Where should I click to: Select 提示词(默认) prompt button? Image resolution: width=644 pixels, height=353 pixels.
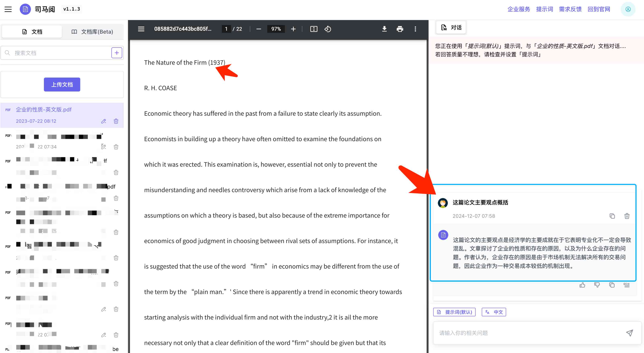pyautogui.click(x=454, y=312)
